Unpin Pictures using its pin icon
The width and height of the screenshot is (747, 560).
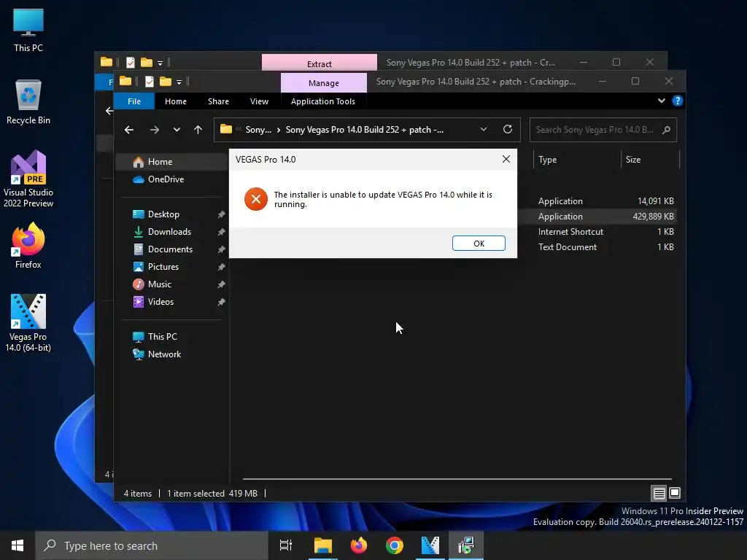(221, 267)
